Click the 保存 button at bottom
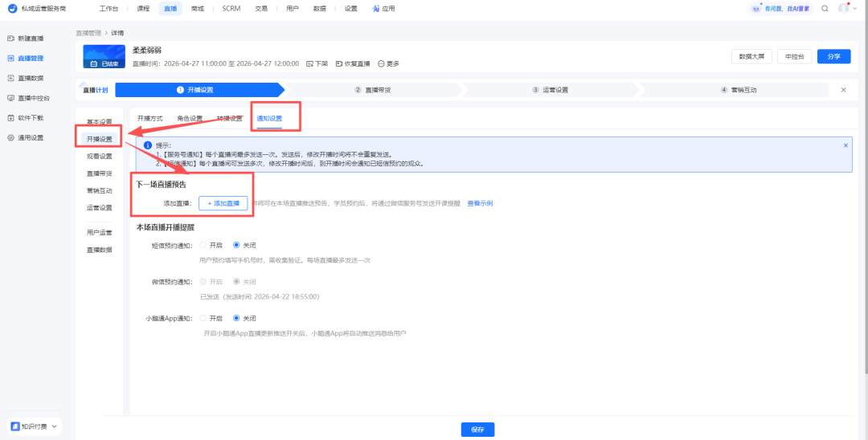868x440 pixels. (x=477, y=430)
